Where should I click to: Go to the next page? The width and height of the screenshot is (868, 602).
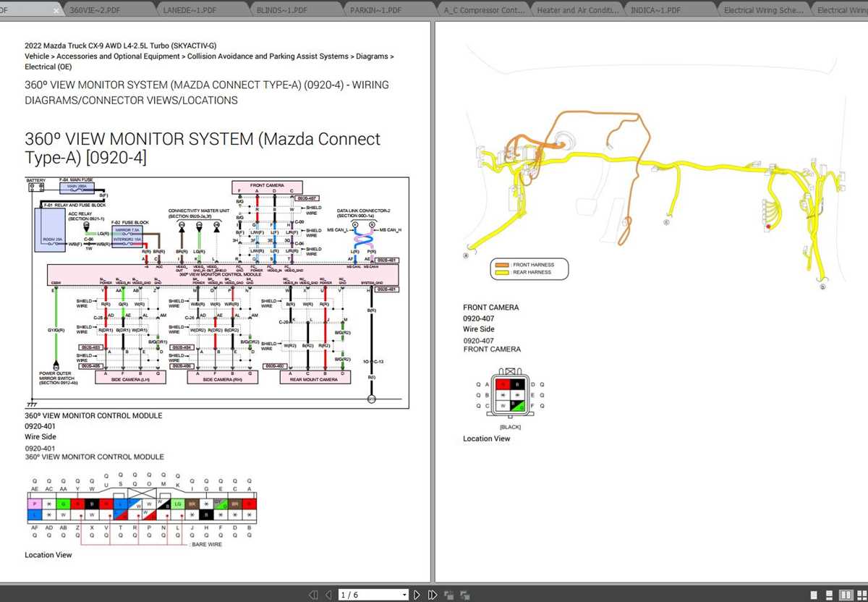(x=417, y=595)
